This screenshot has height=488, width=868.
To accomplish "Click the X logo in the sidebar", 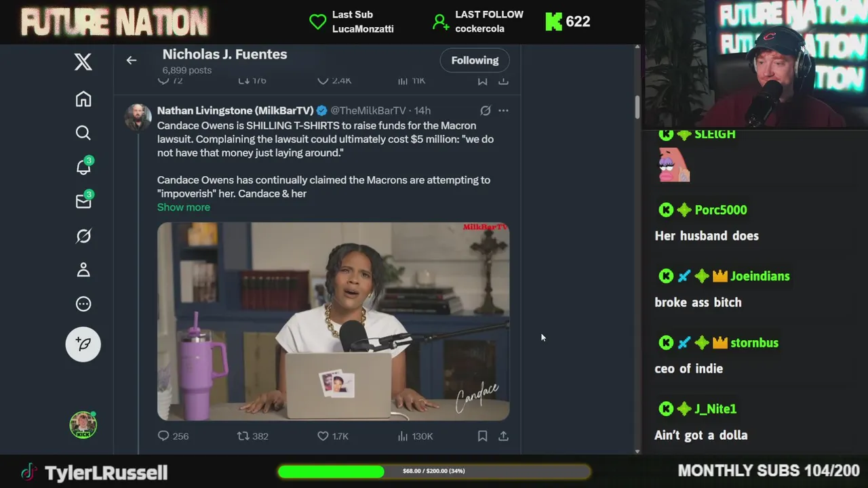I will click(x=83, y=62).
